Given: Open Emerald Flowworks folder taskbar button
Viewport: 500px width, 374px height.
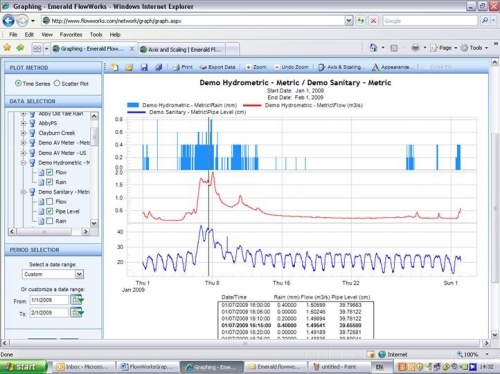Looking at the screenshot, I should [276, 367].
